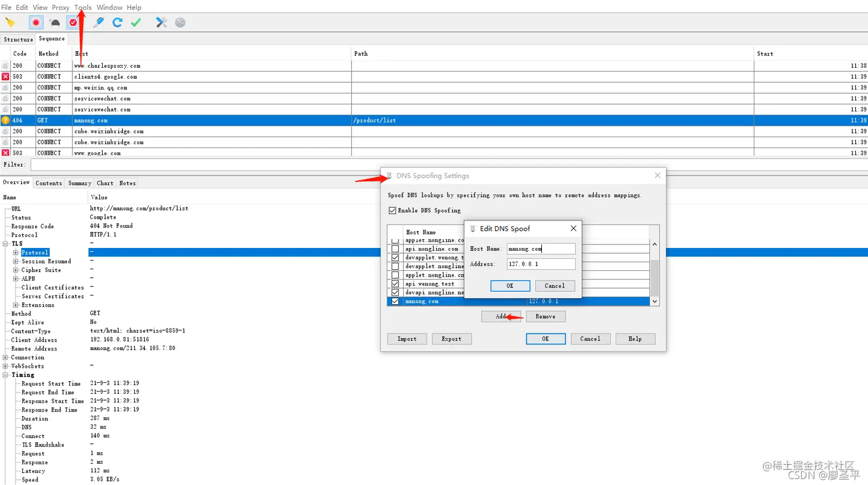The image size is (868, 485).
Task: Click the DNS list scrollbar up arrow
Action: [x=654, y=244]
